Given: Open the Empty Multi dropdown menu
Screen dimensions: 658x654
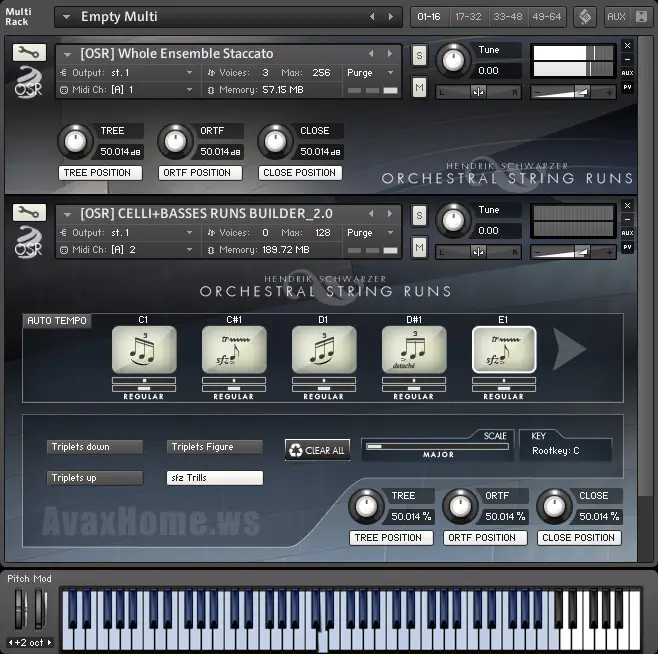Looking at the screenshot, I should pos(66,17).
